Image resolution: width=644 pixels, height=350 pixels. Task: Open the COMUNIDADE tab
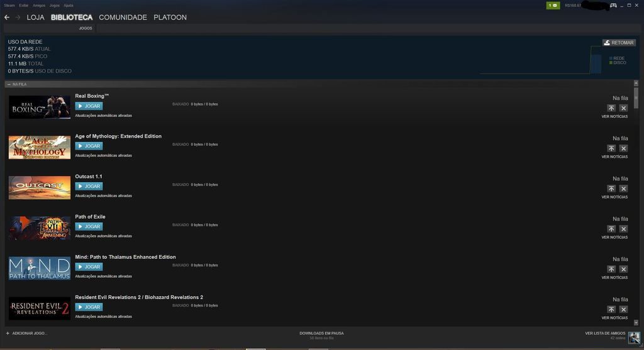point(123,18)
